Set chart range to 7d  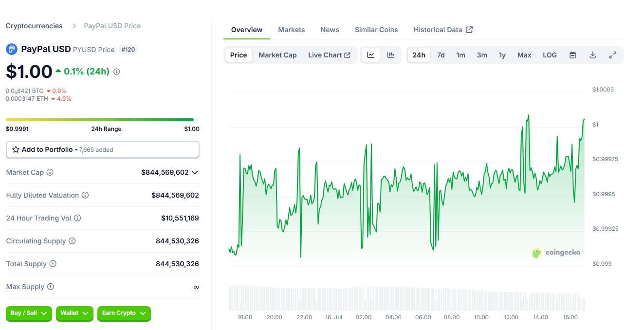[x=441, y=55]
